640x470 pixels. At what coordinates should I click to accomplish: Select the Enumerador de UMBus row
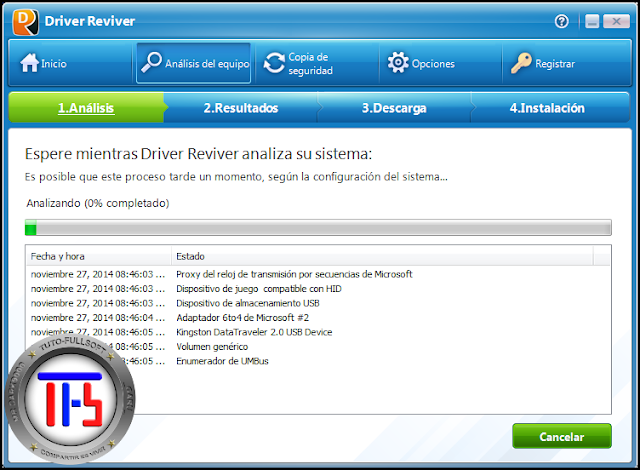click(318, 361)
